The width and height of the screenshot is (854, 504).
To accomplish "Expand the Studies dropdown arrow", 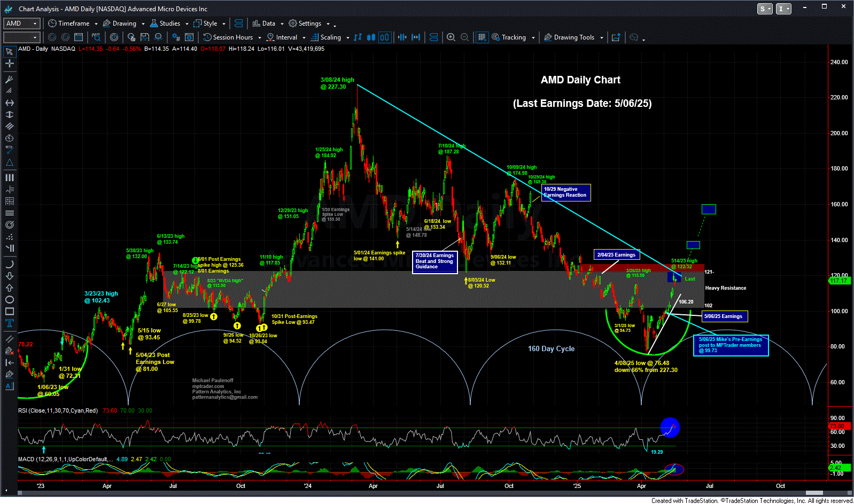I will click(187, 24).
